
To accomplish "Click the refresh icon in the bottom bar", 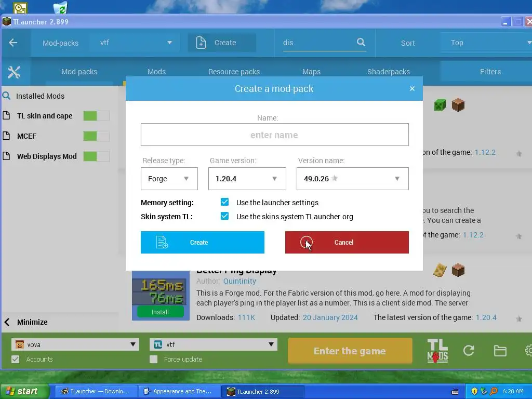I will pos(469,351).
